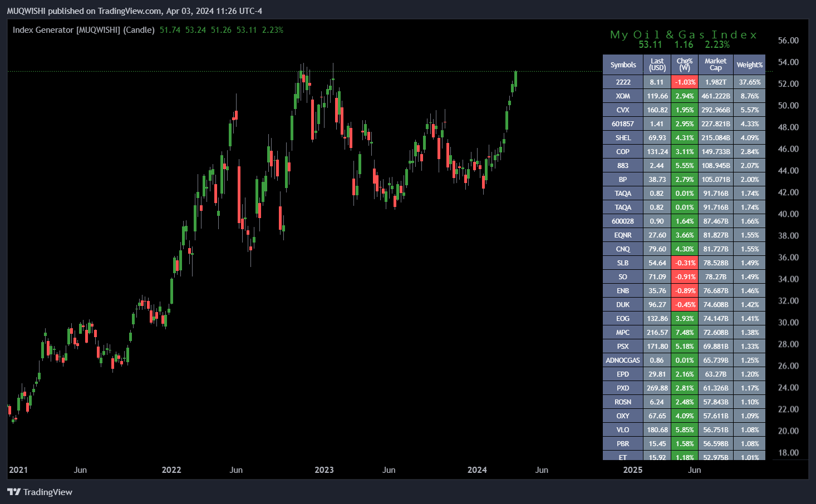
Task: Click the 119.66 last price of XOM
Action: pos(657,96)
